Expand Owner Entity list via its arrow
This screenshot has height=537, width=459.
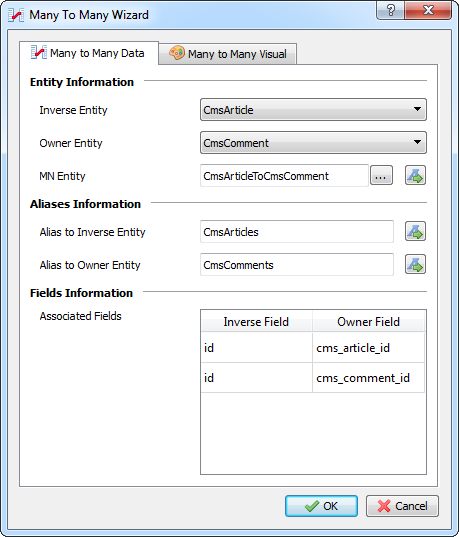(417, 142)
